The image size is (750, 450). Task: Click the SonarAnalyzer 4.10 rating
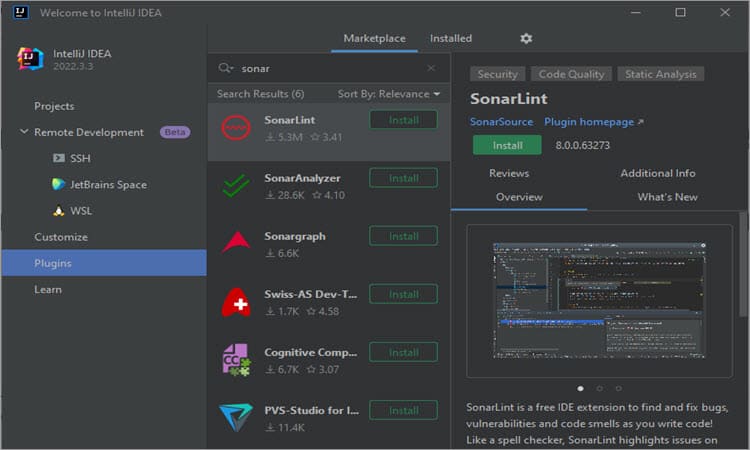tap(328, 195)
